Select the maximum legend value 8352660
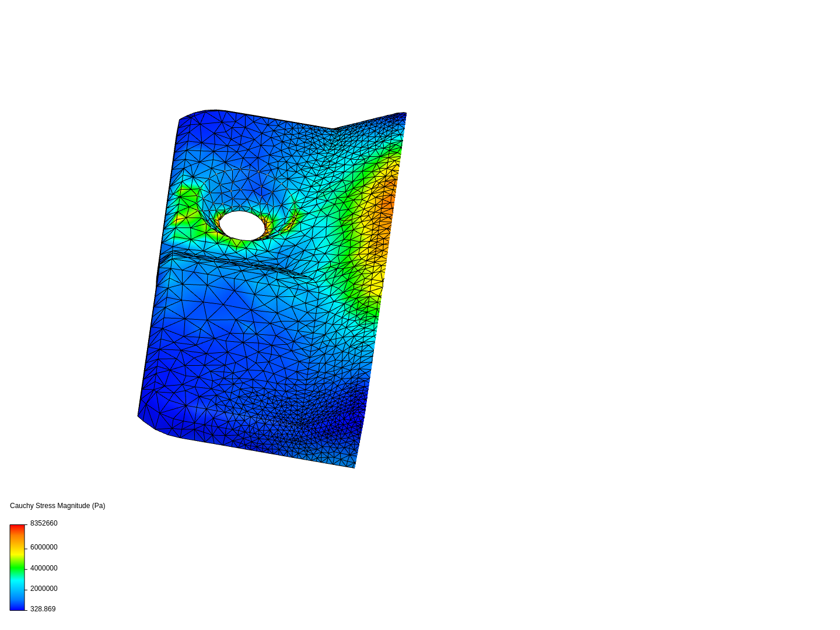This screenshot has width=840, height=630. point(44,523)
